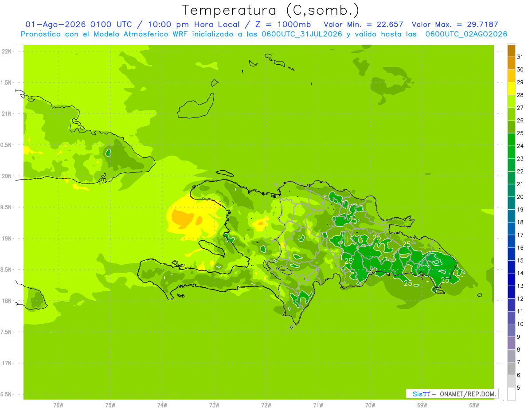Image resolution: width=532 pixels, height=411 pixels.
Task: Click the 22N latitude axis label
Action: 7,51
